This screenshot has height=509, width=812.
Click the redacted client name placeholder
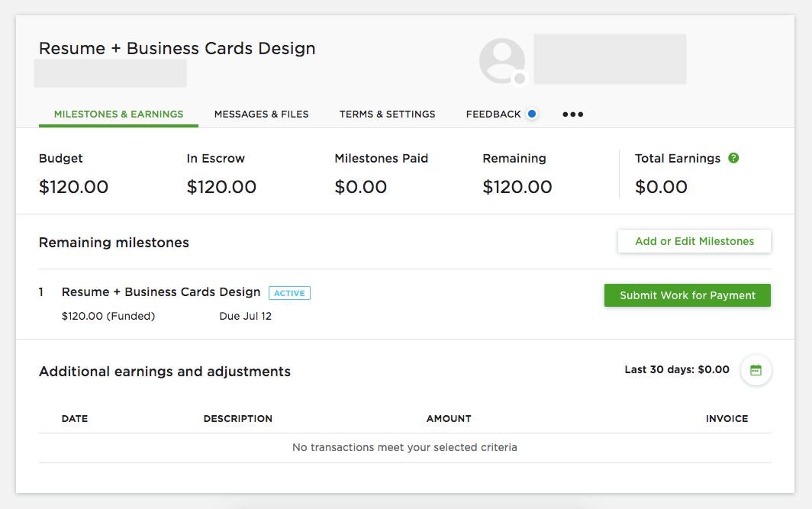tap(610, 59)
